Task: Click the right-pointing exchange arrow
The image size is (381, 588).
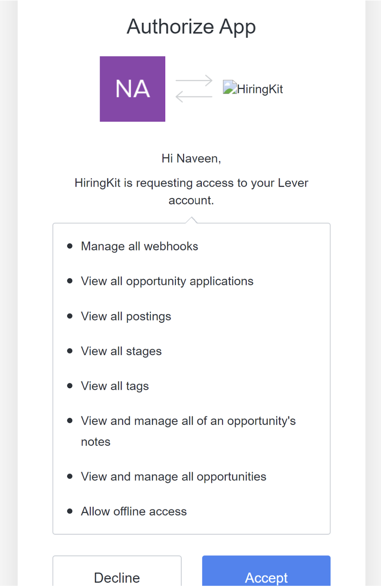Action: tap(194, 81)
